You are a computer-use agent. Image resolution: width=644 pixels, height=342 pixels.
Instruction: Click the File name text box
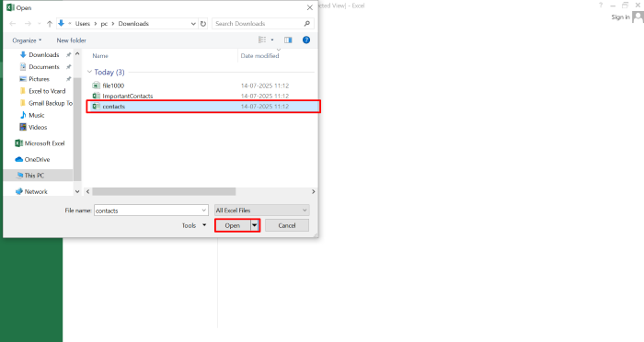tap(148, 211)
